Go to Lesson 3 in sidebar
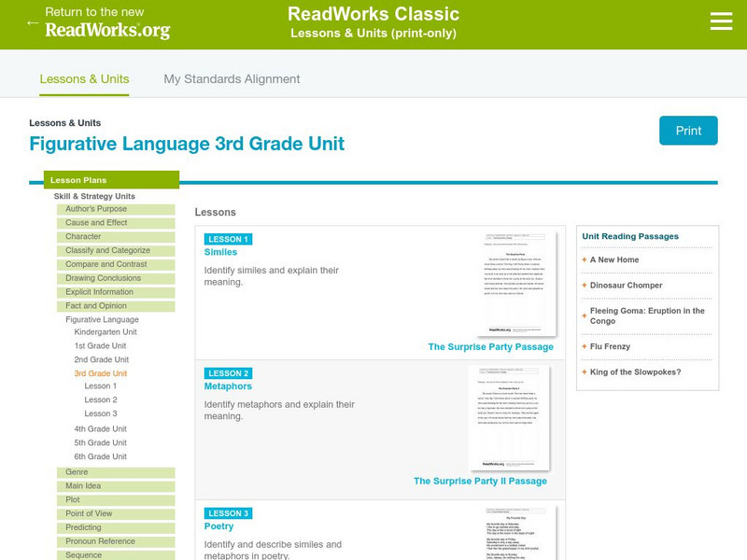Screen dimensions: 747x560 [101, 413]
